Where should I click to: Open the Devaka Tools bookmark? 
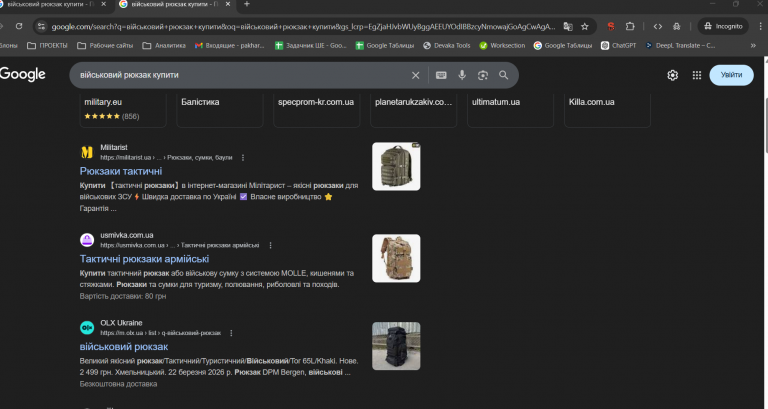tap(447, 46)
